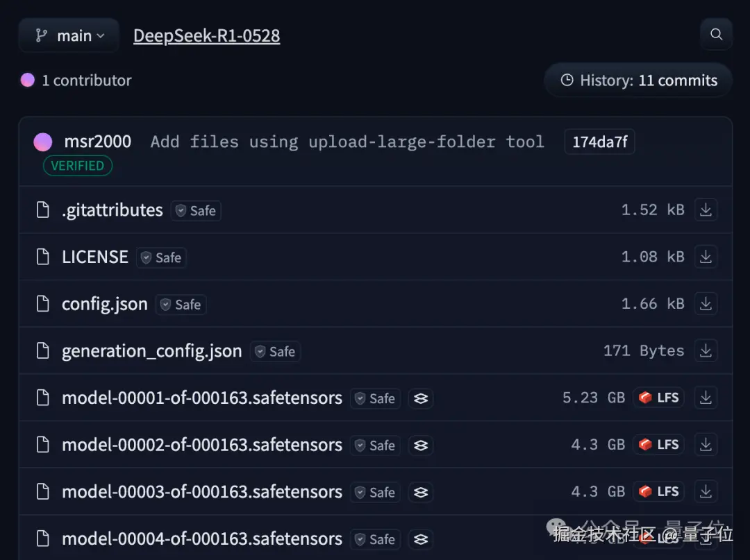Click the file icon beside model-00001 safetensors
The image size is (750, 560).
tap(43, 398)
